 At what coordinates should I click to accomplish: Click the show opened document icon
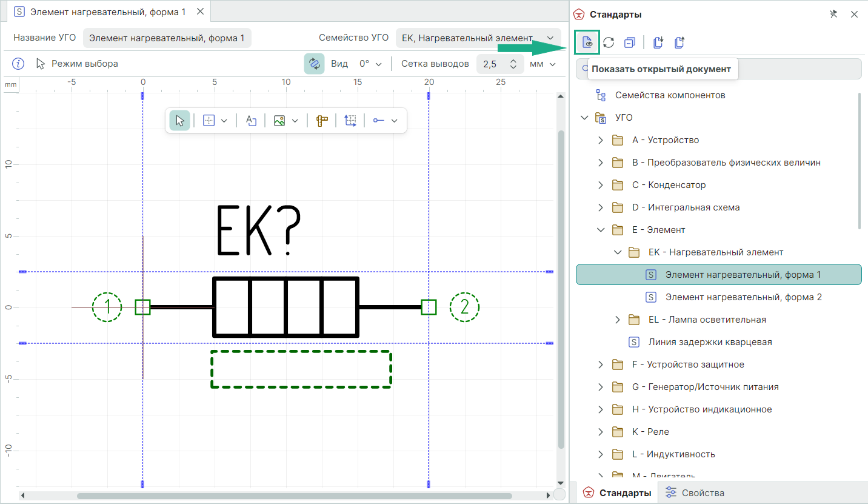(x=587, y=42)
